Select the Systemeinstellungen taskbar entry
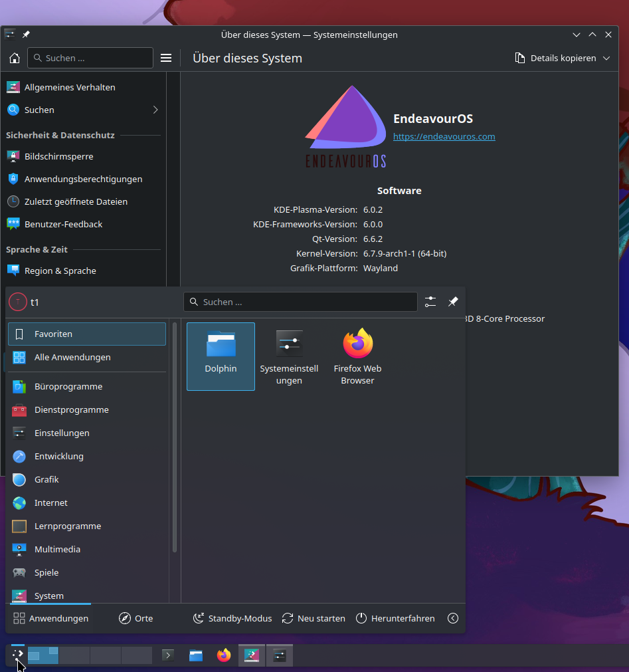The height and width of the screenshot is (672, 629). pos(280,655)
